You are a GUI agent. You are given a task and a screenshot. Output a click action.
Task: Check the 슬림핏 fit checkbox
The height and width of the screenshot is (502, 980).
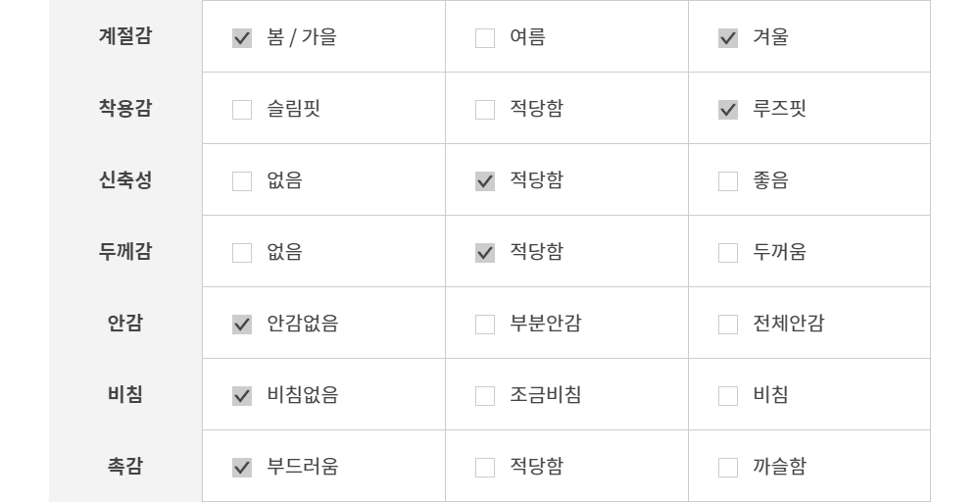pyautogui.click(x=242, y=111)
